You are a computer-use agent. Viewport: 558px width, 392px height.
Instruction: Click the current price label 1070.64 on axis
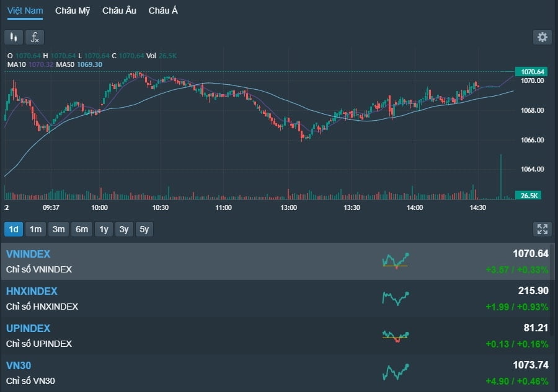coord(531,72)
